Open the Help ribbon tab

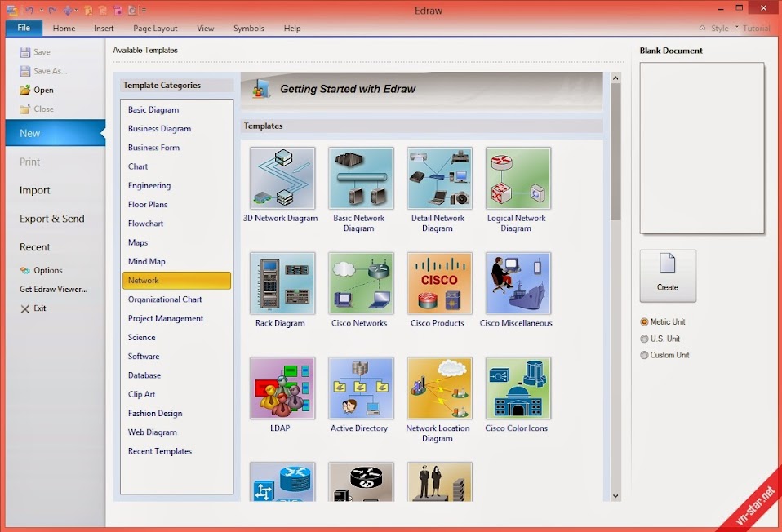coord(291,29)
